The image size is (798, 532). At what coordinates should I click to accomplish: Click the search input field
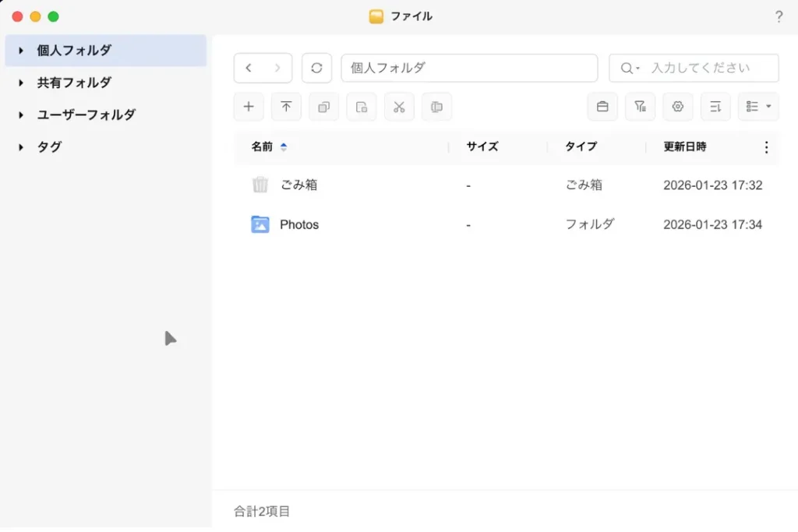(709, 68)
